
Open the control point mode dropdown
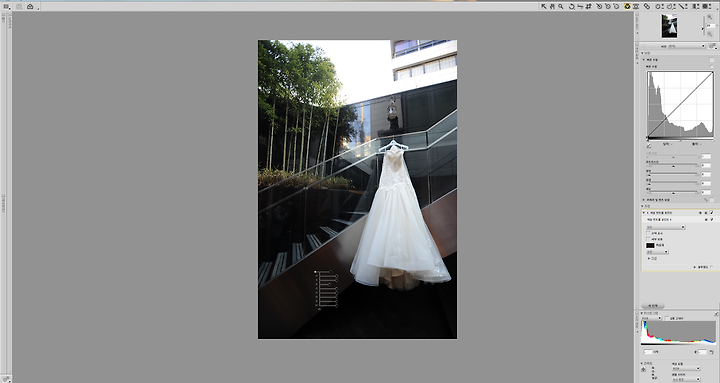coord(666,227)
